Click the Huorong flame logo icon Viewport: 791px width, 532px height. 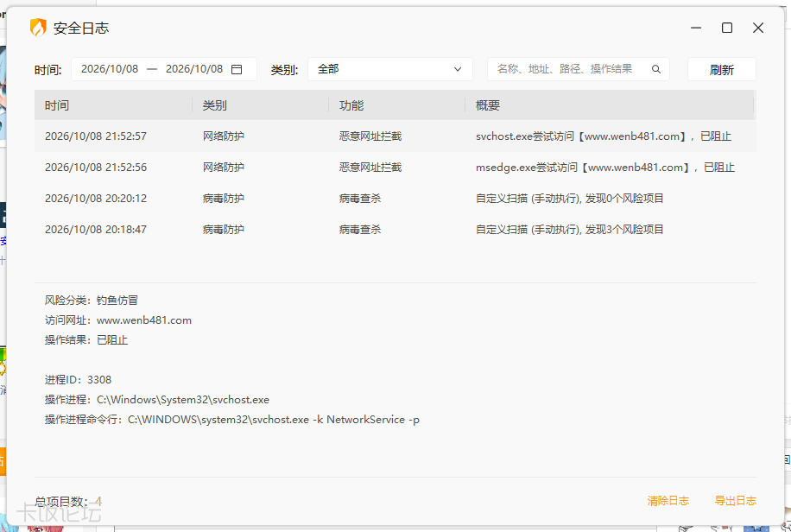click(x=38, y=28)
